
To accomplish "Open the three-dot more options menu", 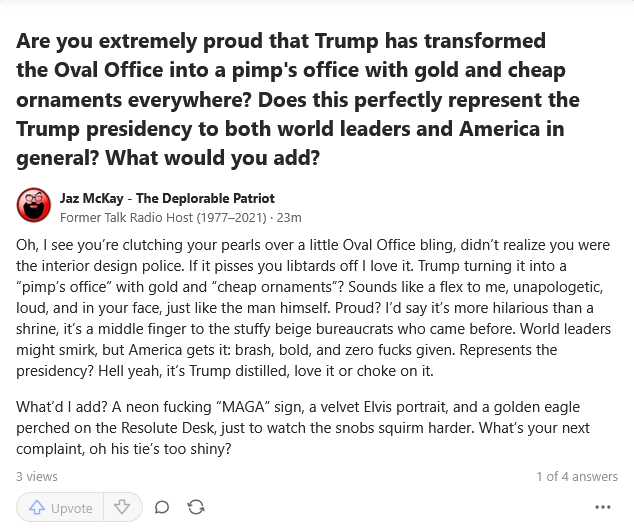I will coord(603,507).
